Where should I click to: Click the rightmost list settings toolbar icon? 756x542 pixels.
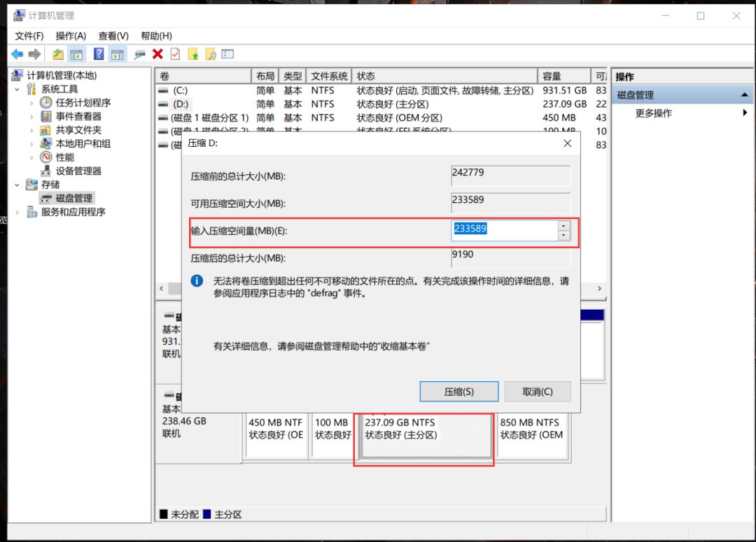click(226, 55)
